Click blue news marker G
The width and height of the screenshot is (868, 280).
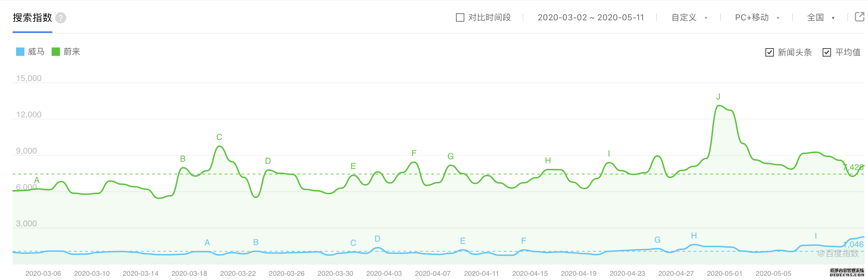(657, 240)
